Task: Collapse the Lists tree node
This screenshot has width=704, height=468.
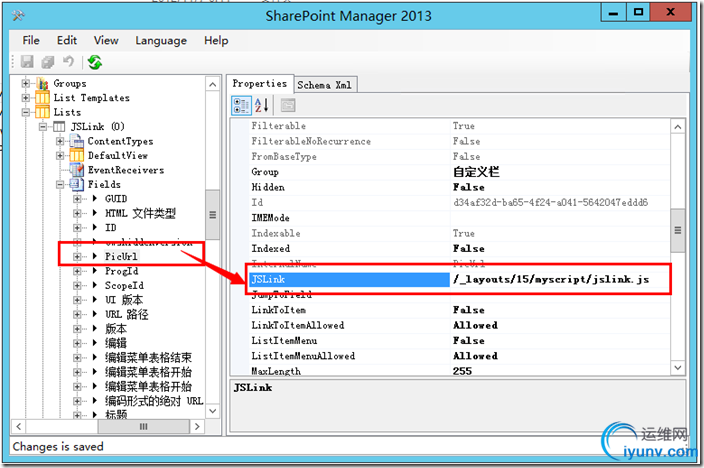Action: [x=26, y=112]
